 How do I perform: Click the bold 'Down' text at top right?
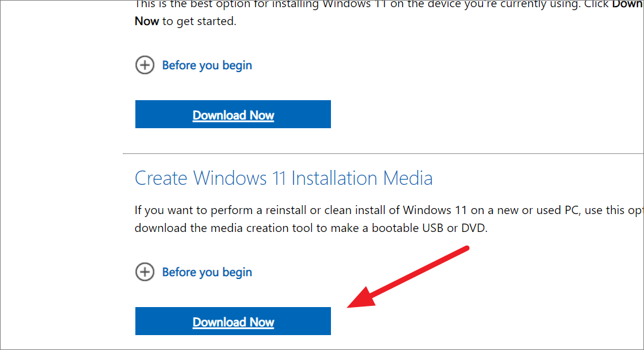[627, 4]
